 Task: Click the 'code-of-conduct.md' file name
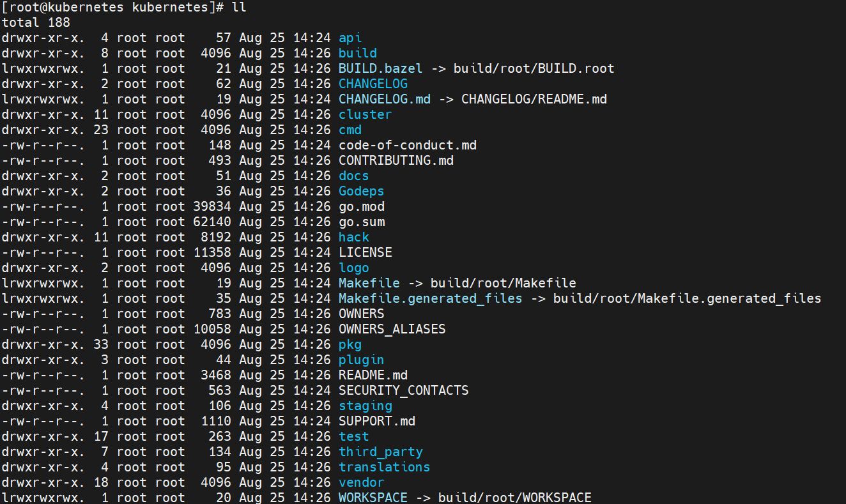point(408,145)
